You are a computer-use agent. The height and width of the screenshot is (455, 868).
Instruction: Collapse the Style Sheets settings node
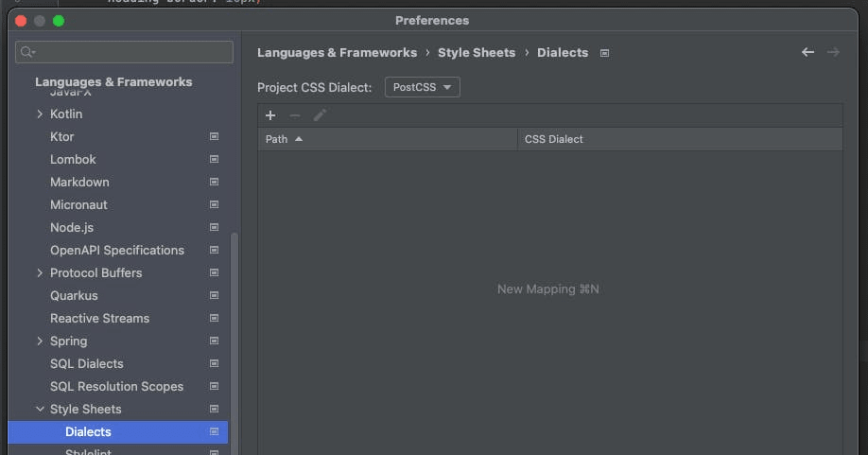point(40,409)
